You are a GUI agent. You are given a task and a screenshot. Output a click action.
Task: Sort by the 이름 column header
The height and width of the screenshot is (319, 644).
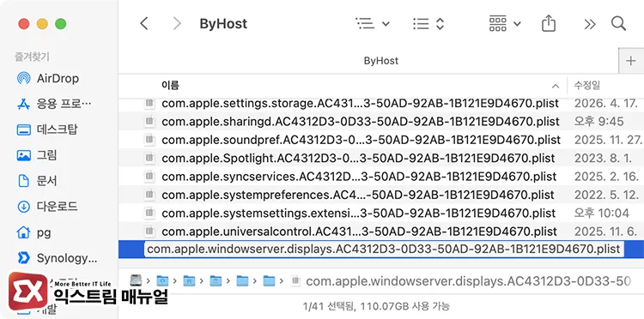point(170,86)
